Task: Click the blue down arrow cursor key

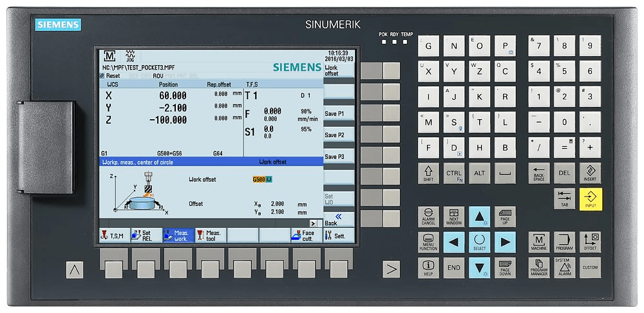Action: pos(479,268)
